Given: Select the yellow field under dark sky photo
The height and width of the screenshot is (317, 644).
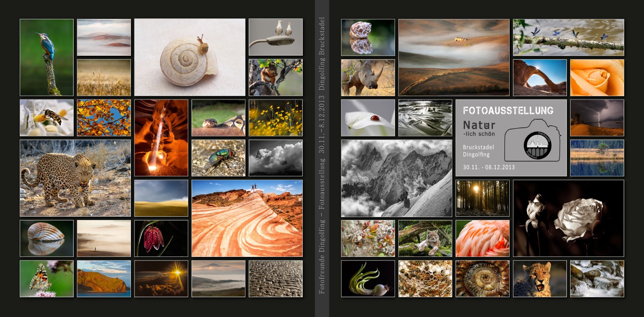Looking at the screenshot, I should click(x=161, y=198).
